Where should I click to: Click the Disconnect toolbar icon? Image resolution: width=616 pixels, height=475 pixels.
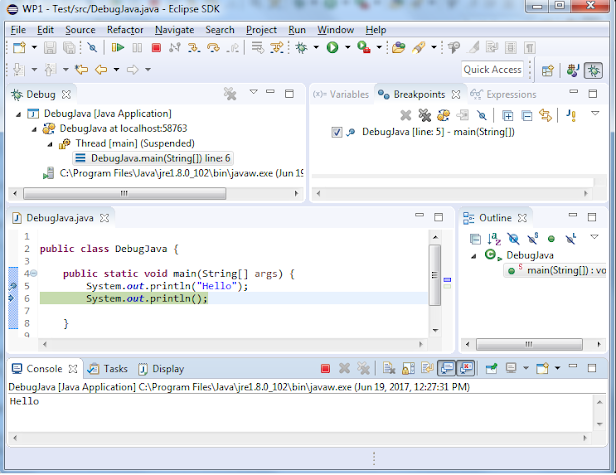pyautogui.click(x=175, y=48)
